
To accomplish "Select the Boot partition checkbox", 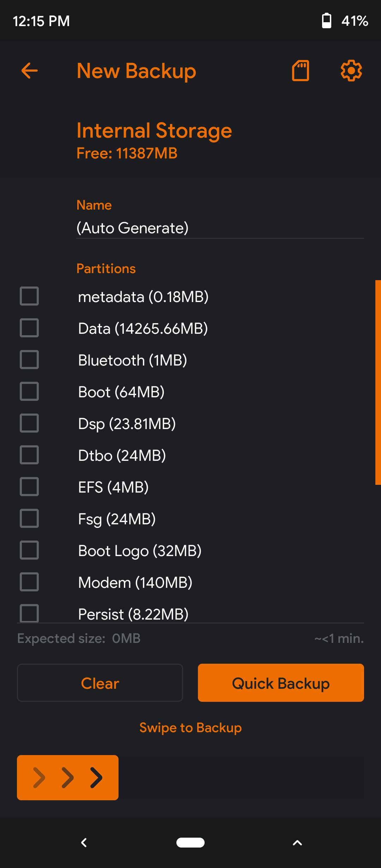I will coord(29,391).
